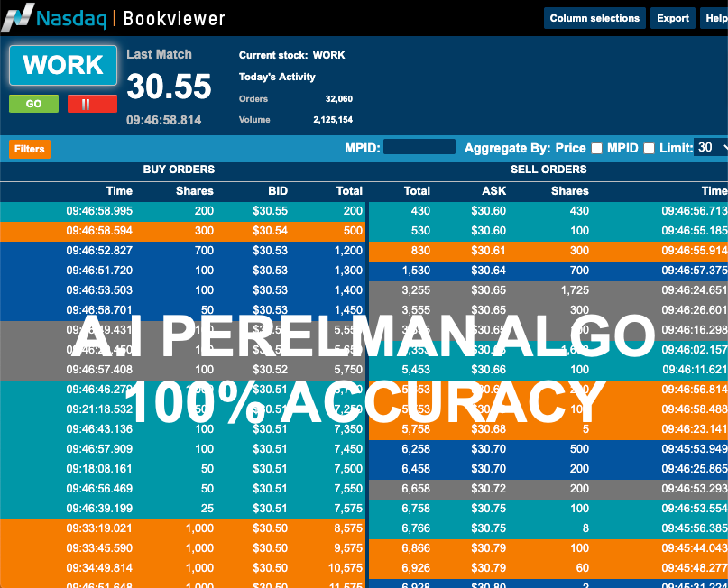Image resolution: width=728 pixels, height=588 pixels.
Task: Open the Help button
Action: (714, 18)
